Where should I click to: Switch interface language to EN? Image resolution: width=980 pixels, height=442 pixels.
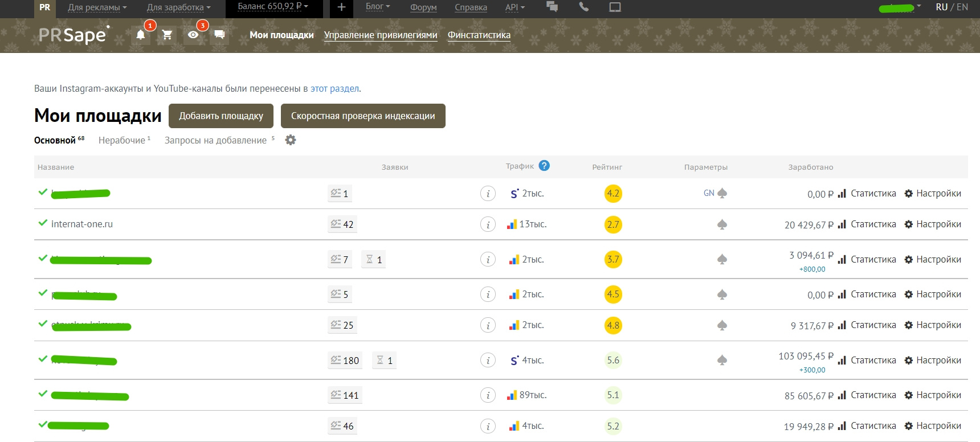pyautogui.click(x=962, y=7)
